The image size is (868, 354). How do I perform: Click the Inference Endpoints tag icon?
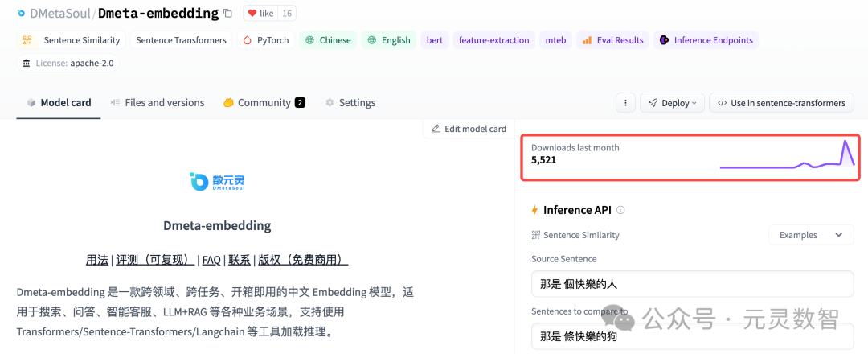click(664, 40)
